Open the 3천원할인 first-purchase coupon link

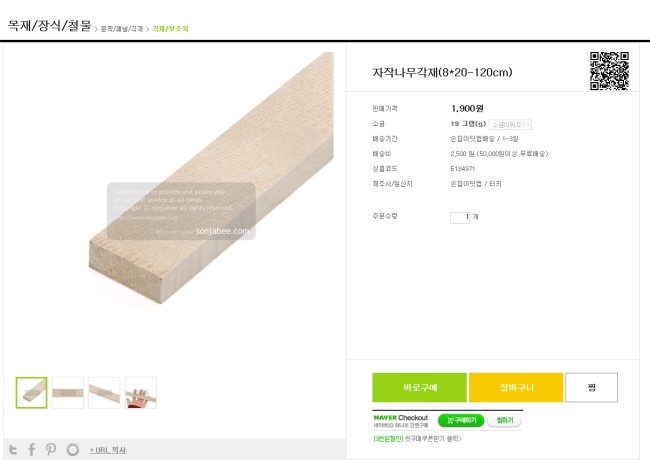click(417, 438)
